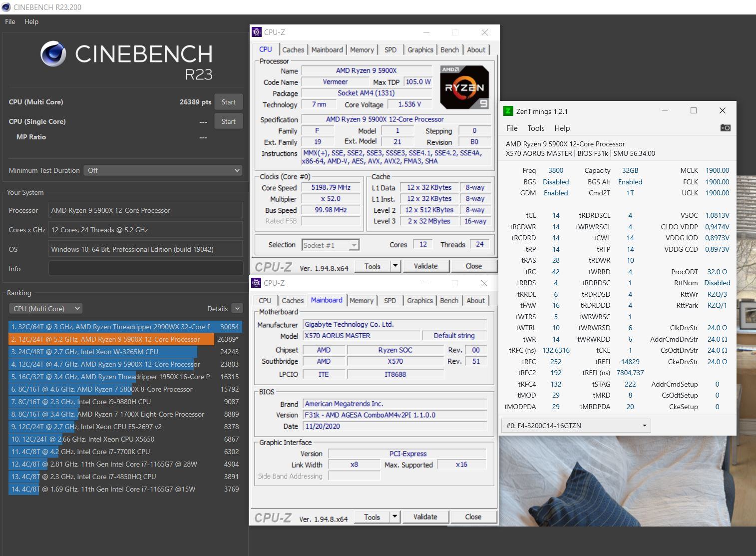Image resolution: width=756 pixels, height=556 pixels.
Task: Select Threadripper 1950X ranking row
Action: [125, 377]
